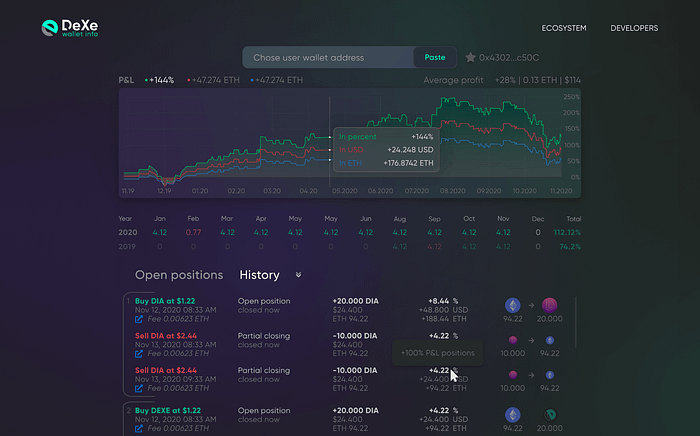Focus the user wallet address field

click(328, 58)
